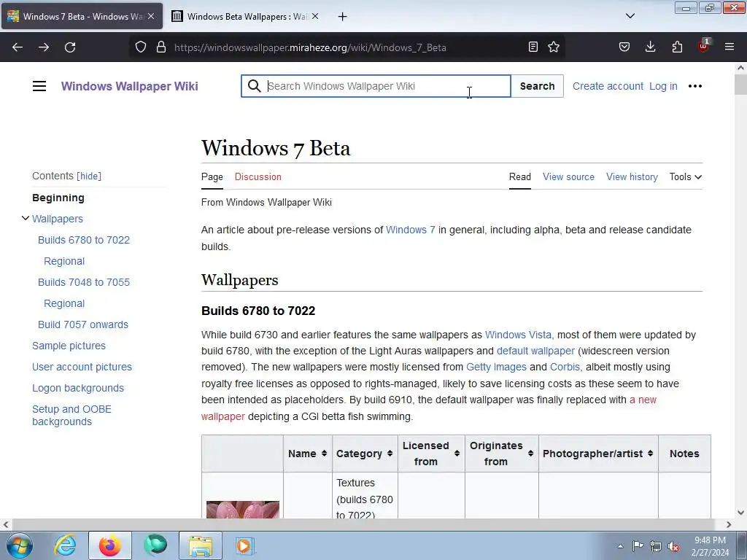
Task: Jump to Logon backgrounds section
Action: 77,388
